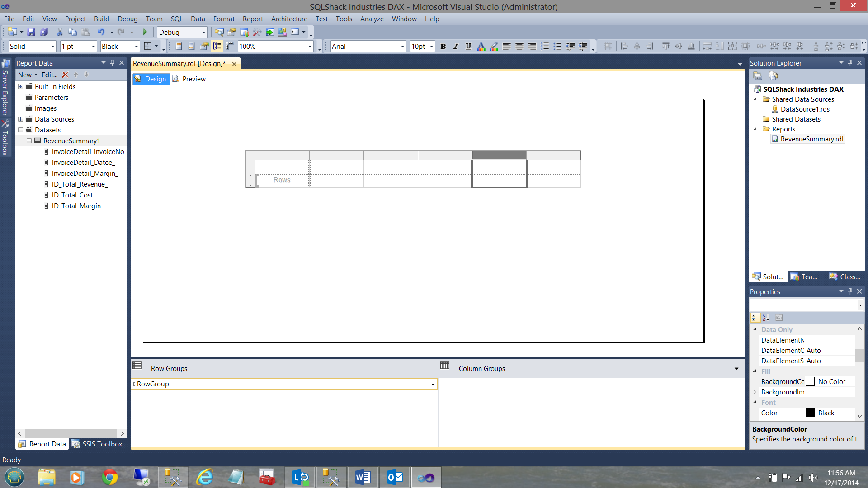Click the Italic formatting icon
This screenshot has width=868, height=488.
456,46
